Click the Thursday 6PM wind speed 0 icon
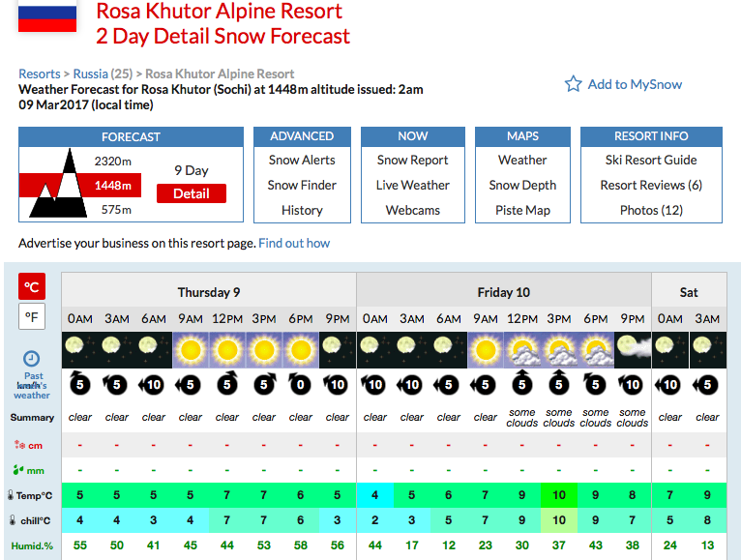Viewport: 741px width, 560px height. point(300,385)
